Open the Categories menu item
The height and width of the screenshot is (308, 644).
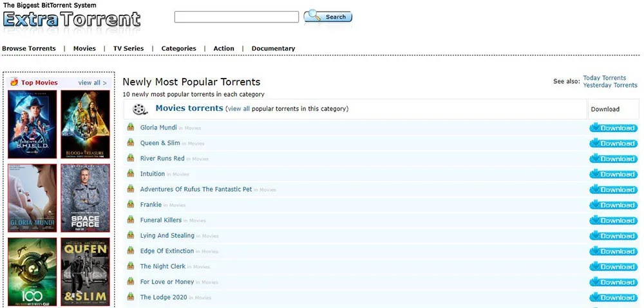click(x=178, y=48)
